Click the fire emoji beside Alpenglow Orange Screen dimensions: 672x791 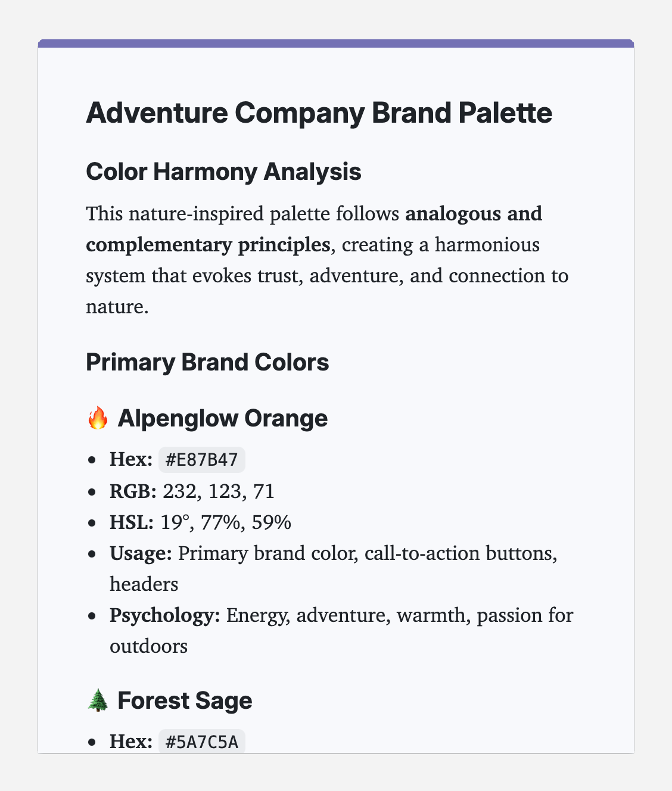tap(98, 419)
